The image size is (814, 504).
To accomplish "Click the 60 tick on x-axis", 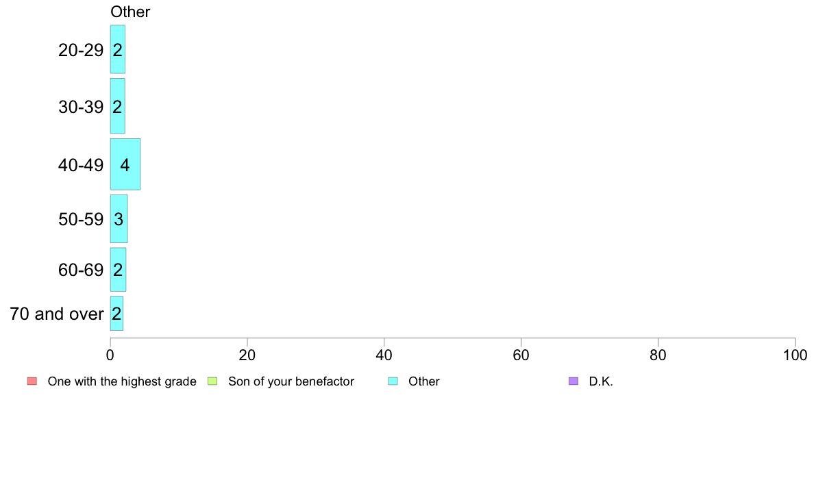I will [521, 355].
